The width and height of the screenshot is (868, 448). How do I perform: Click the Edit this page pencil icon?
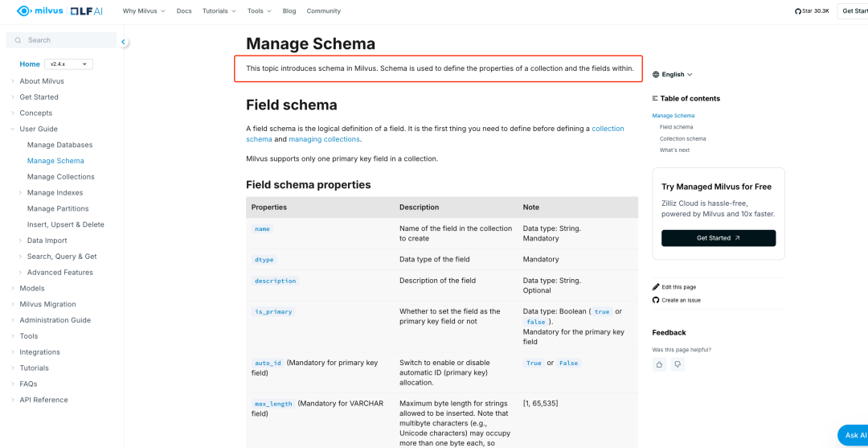656,287
